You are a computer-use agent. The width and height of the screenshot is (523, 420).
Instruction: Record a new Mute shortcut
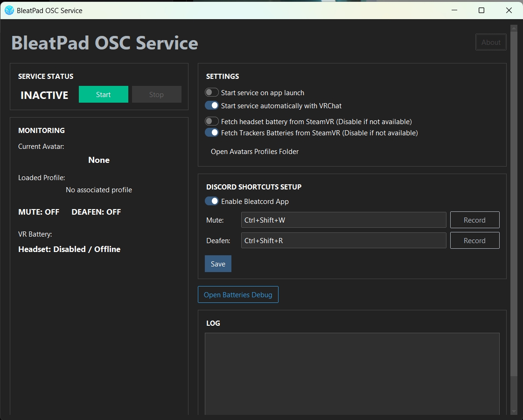(x=474, y=220)
